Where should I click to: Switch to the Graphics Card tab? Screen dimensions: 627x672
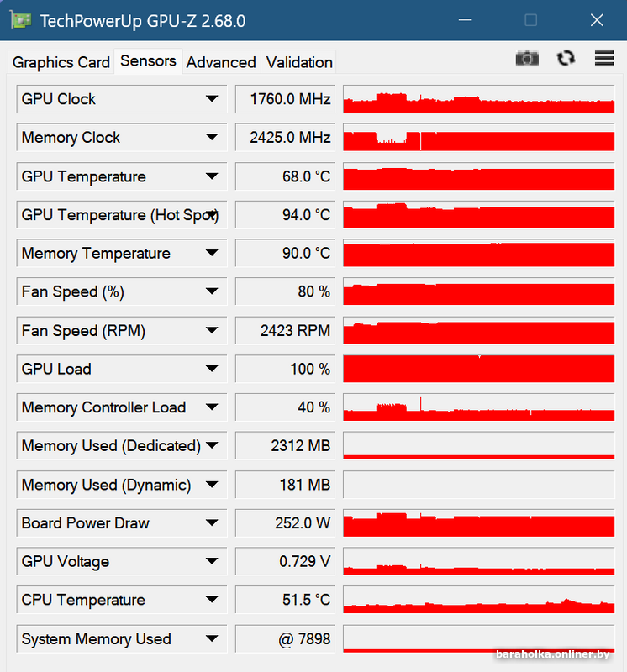(61, 62)
